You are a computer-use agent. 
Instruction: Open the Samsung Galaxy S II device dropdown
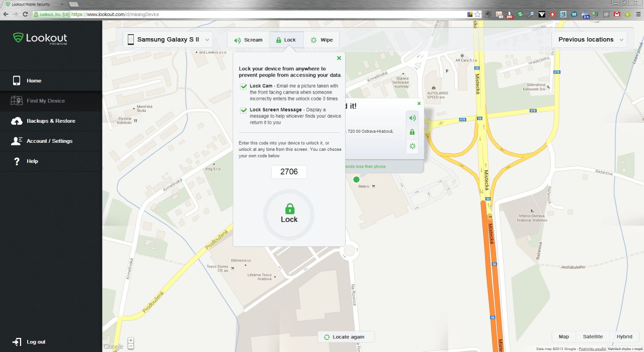click(168, 40)
